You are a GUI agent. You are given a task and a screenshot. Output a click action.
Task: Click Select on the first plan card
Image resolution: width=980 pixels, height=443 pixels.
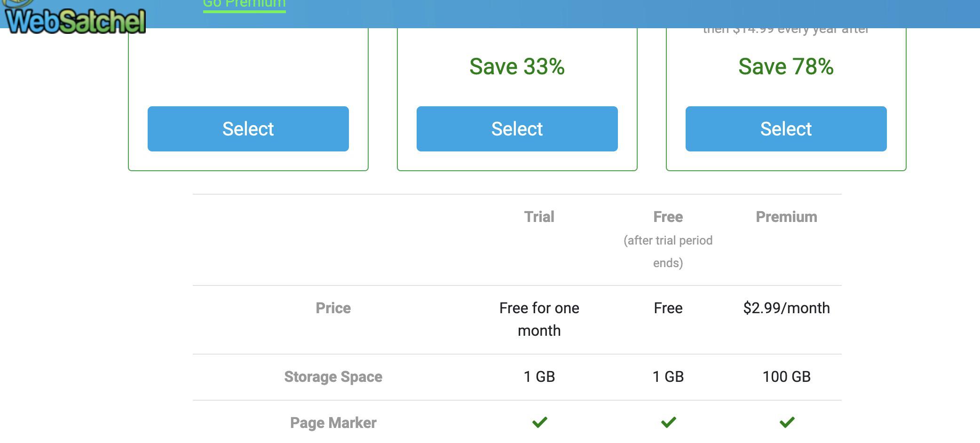[x=248, y=129]
